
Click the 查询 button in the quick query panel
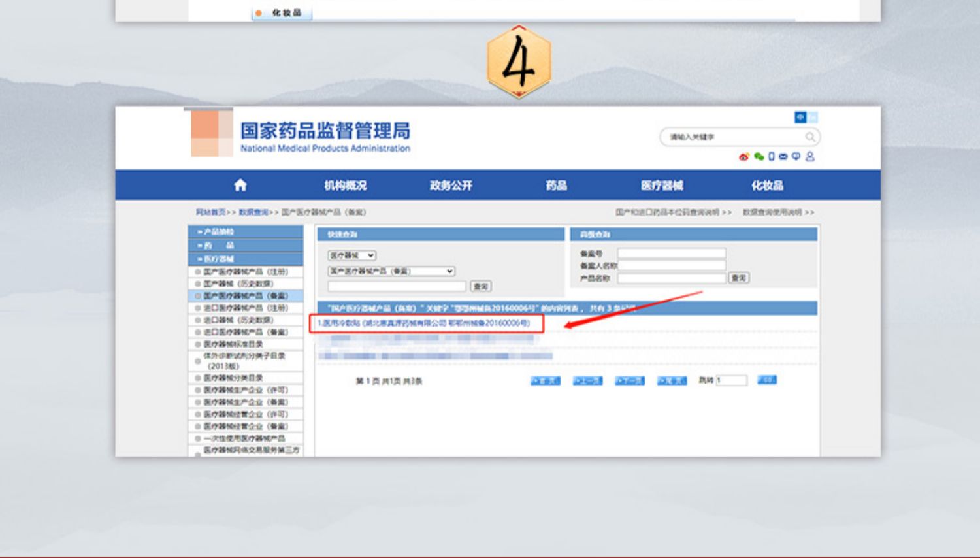[481, 287]
